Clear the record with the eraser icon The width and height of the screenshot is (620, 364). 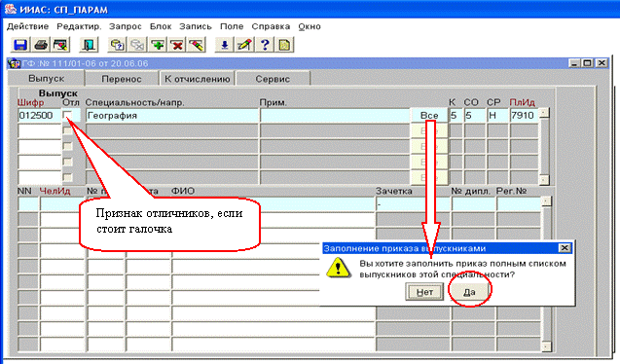click(197, 45)
